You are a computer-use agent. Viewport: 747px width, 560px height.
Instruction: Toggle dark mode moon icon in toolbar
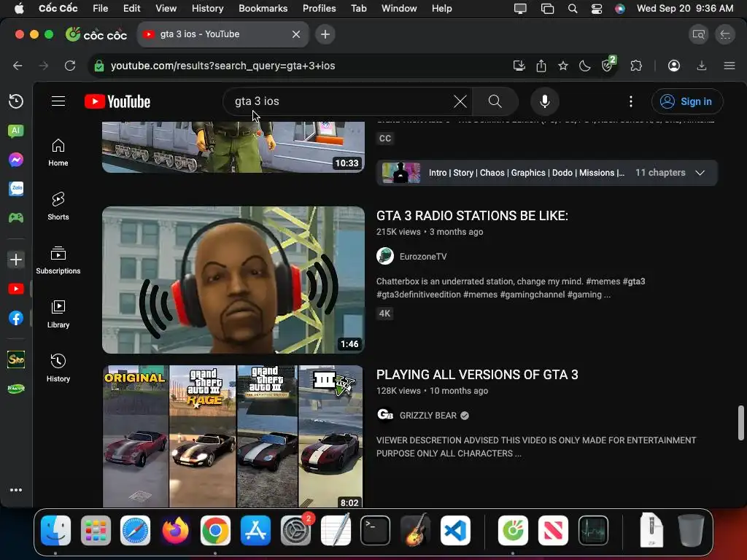(x=584, y=66)
